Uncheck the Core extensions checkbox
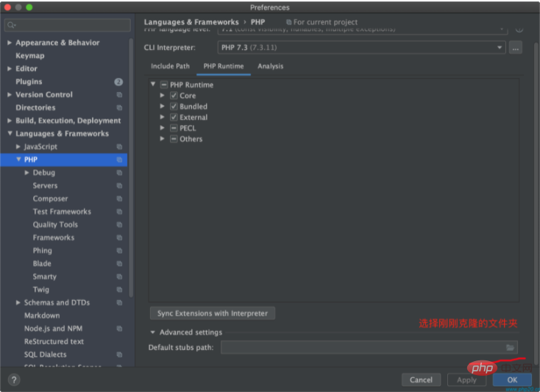This screenshot has width=540, height=392. click(174, 96)
